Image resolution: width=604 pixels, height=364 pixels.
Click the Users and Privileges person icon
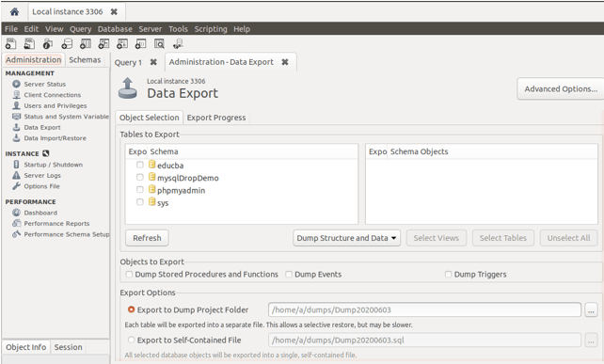coord(16,105)
